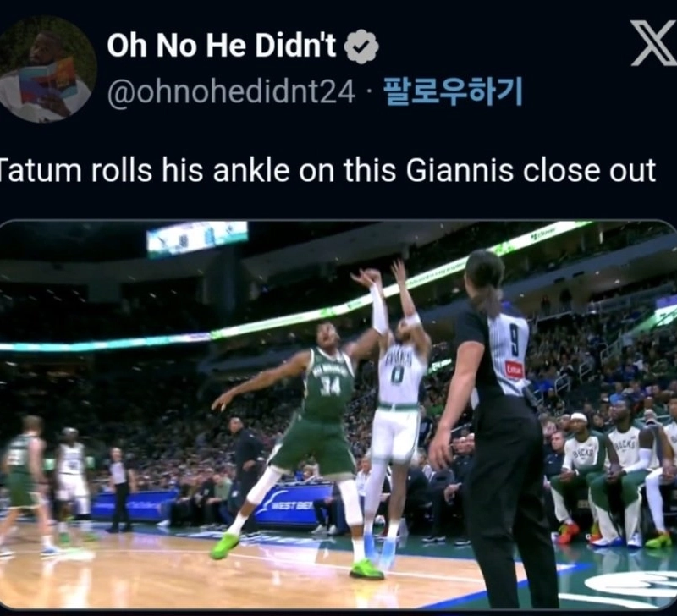The image size is (677, 616).
Task: Follow the account via 팔로우하기 link
Action: tap(453, 91)
